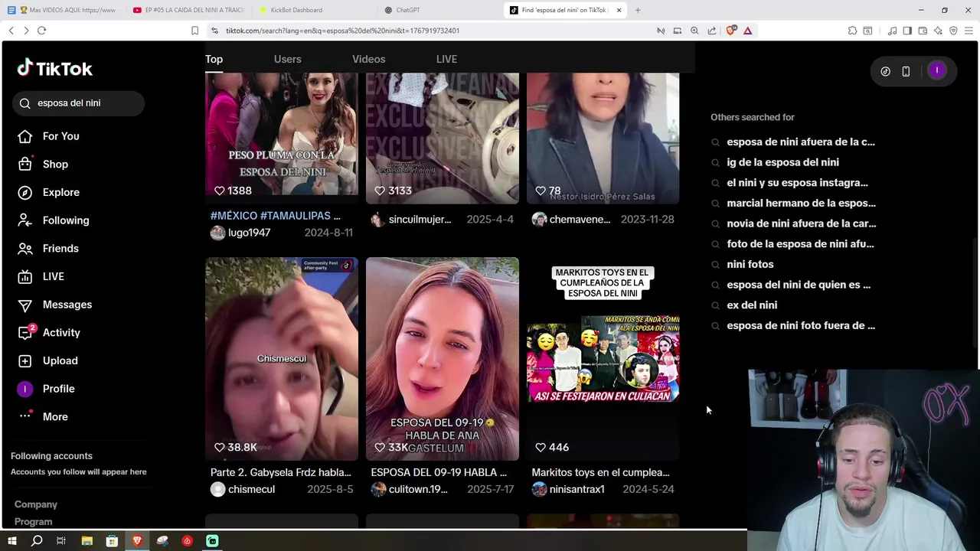Open the Activity notifications
980x551 pixels.
49,333
